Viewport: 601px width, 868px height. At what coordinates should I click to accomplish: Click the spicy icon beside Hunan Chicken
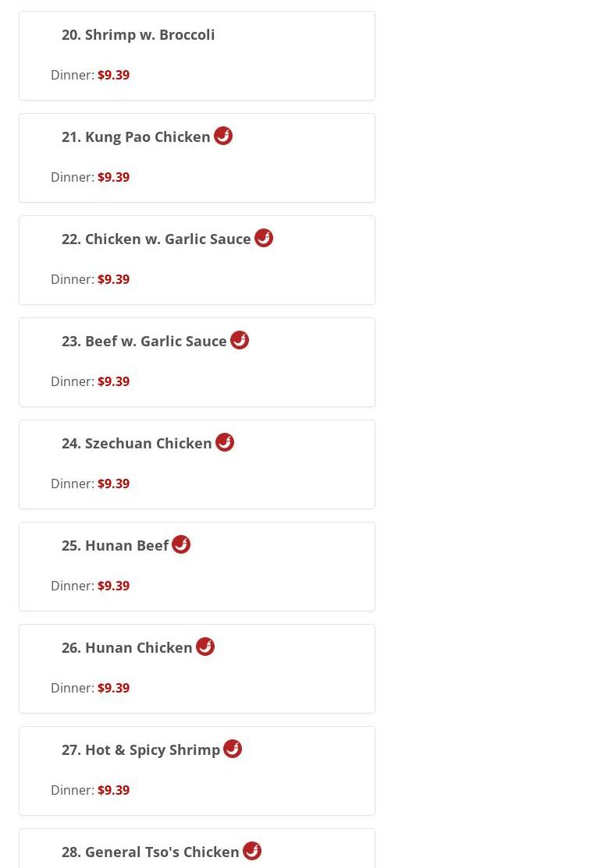(x=205, y=647)
